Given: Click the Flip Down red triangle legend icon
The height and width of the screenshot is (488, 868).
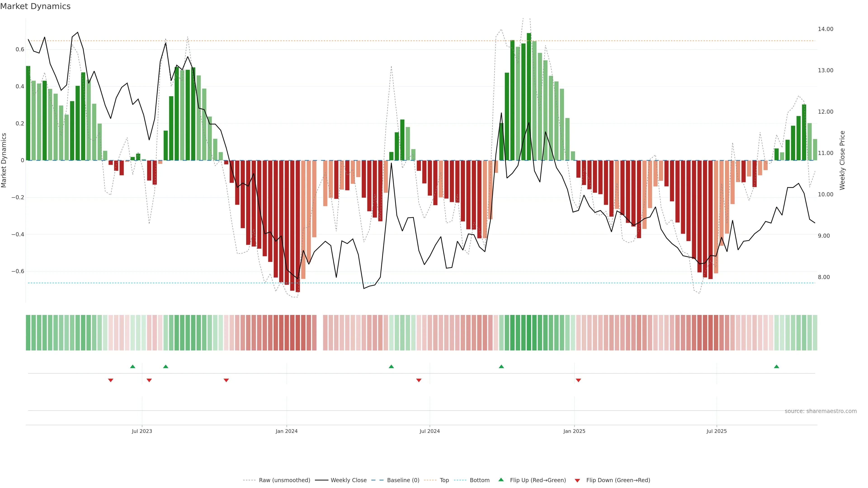Looking at the screenshot, I should 577,480.
